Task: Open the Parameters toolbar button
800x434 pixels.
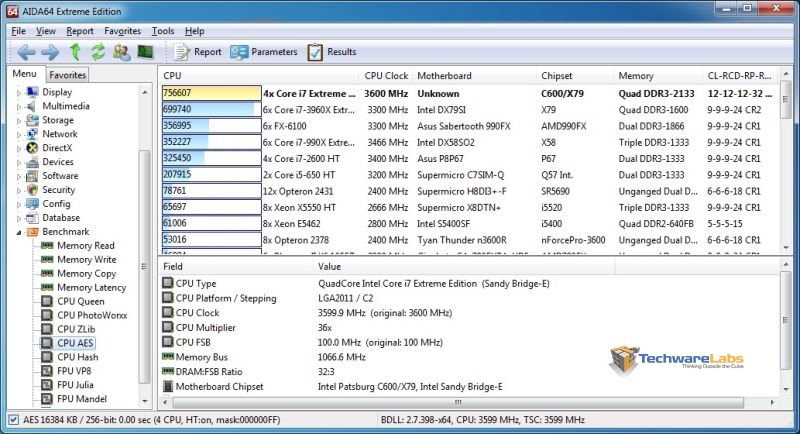Action: click(264, 52)
